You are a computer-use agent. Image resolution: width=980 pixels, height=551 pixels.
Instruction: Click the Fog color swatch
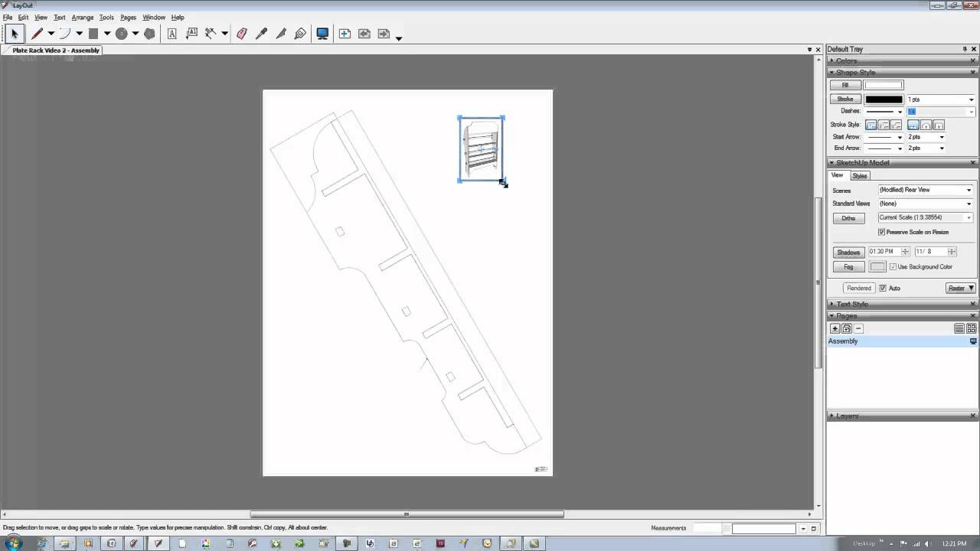coord(877,267)
